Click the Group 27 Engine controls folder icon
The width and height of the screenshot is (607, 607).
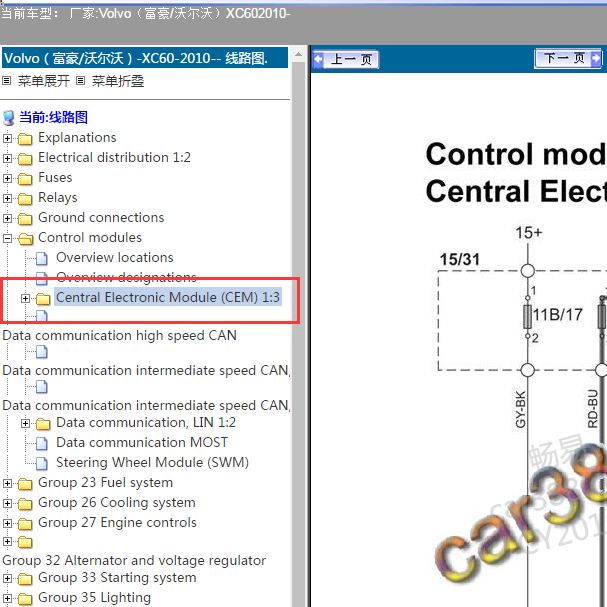pyautogui.click(x=25, y=524)
